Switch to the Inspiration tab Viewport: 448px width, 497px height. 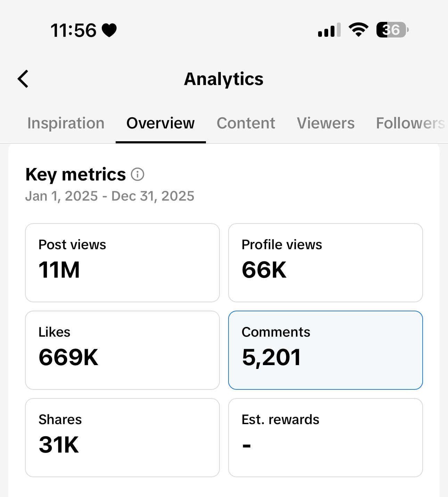(x=66, y=123)
